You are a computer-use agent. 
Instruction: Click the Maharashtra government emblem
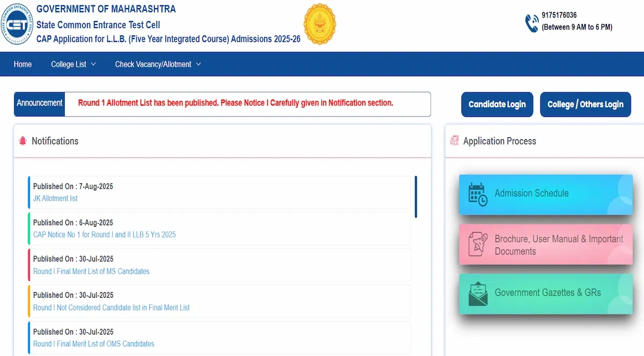click(320, 24)
